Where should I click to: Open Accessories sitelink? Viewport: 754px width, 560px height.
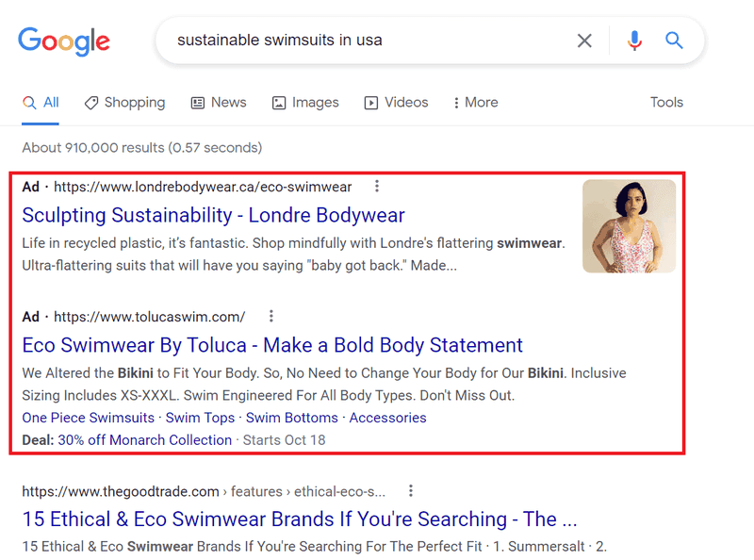tap(387, 418)
